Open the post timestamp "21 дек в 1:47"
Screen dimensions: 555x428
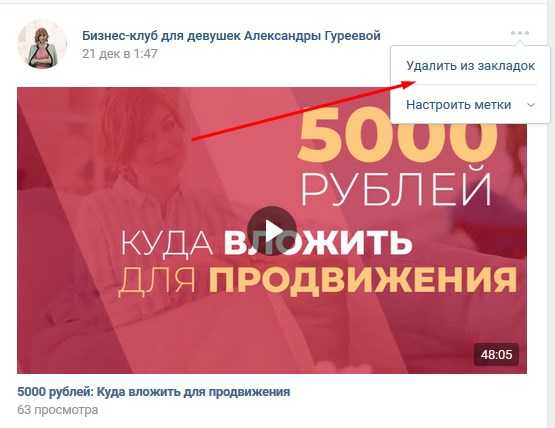pyautogui.click(x=120, y=53)
